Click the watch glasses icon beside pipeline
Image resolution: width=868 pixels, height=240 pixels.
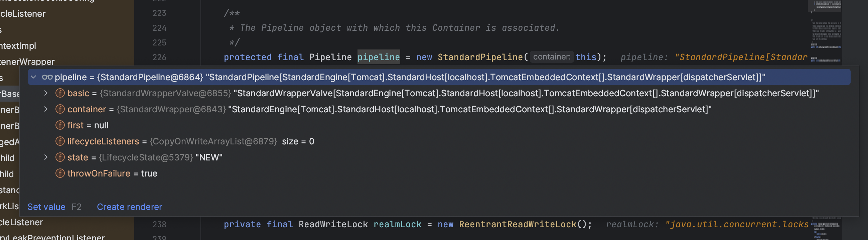pos(47,77)
